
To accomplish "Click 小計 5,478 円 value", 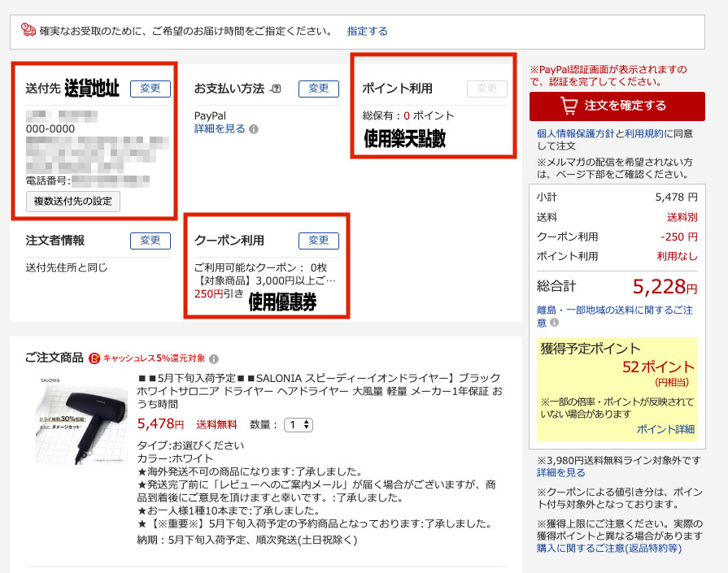I will [676, 198].
